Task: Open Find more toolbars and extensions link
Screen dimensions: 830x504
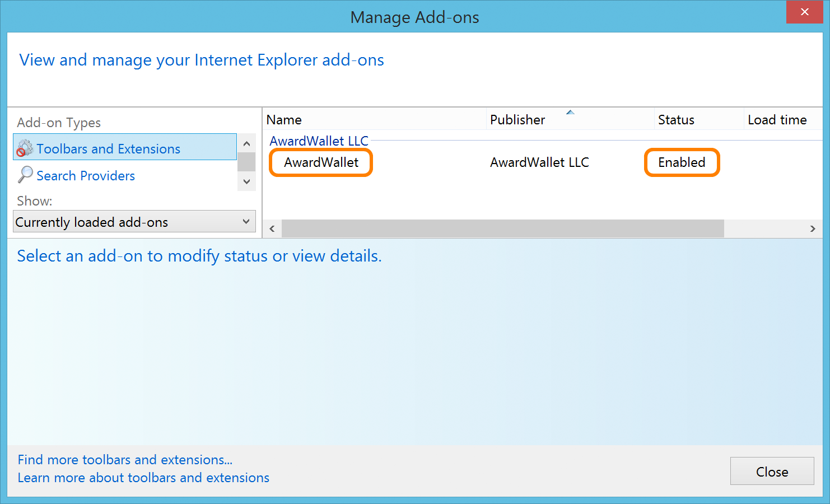Action: pos(125,460)
